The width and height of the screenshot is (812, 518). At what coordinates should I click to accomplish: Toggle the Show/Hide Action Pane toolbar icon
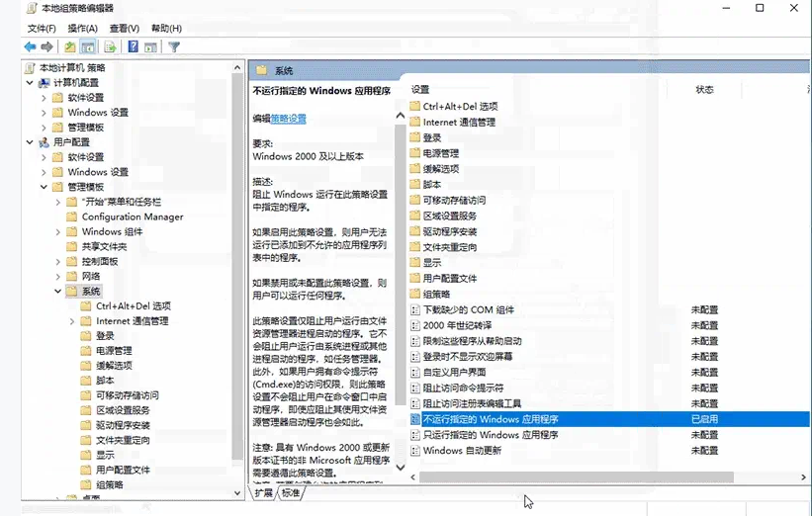150,46
